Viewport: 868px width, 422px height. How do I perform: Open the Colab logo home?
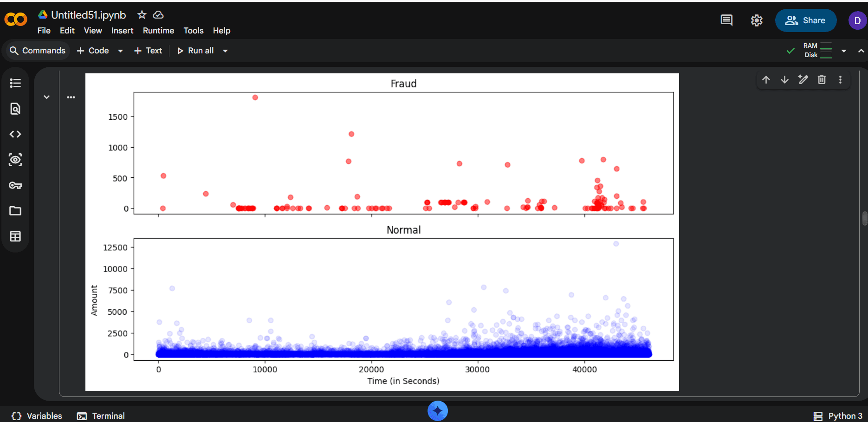click(x=16, y=19)
